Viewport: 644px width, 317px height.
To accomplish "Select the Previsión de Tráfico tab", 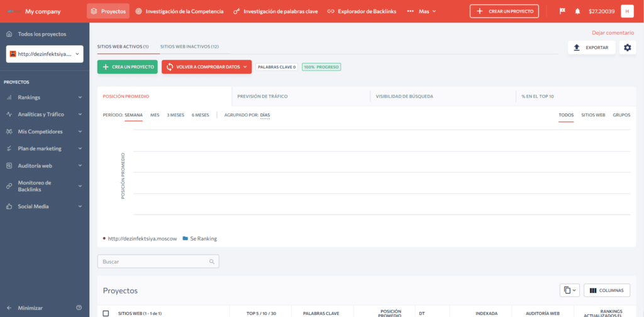I will (x=262, y=96).
